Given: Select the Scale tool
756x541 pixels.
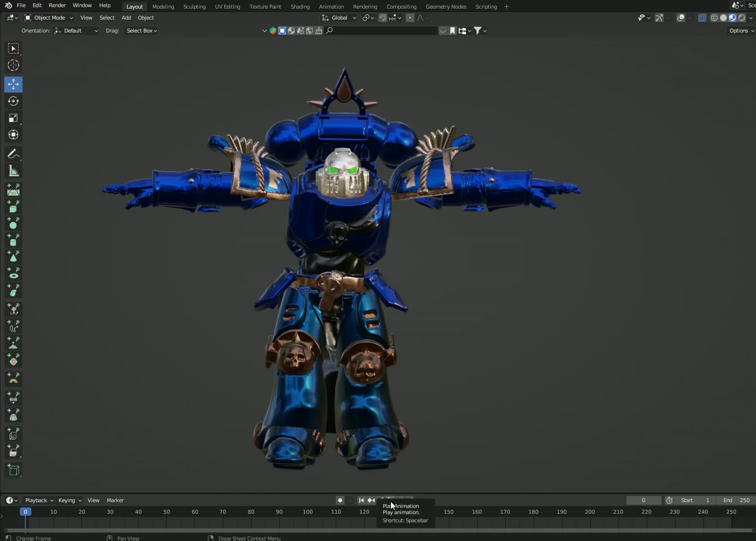Looking at the screenshot, I should click(x=13, y=118).
